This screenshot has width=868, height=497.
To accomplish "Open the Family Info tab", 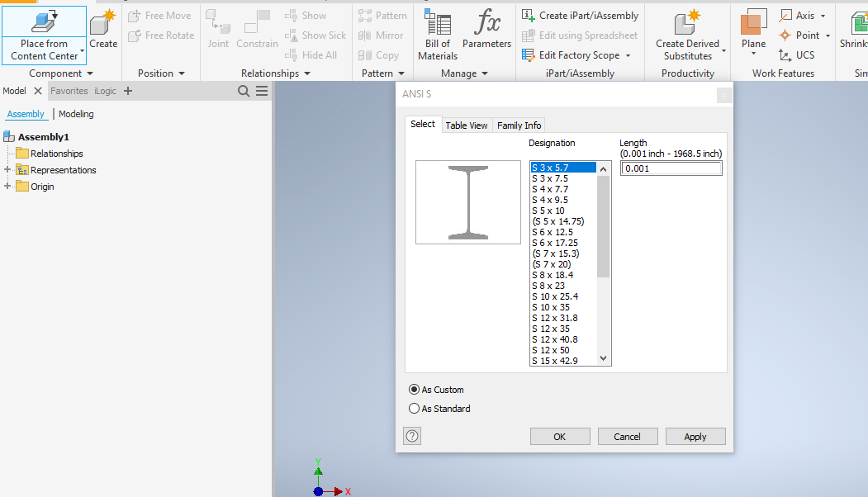I will click(x=519, y=125).
